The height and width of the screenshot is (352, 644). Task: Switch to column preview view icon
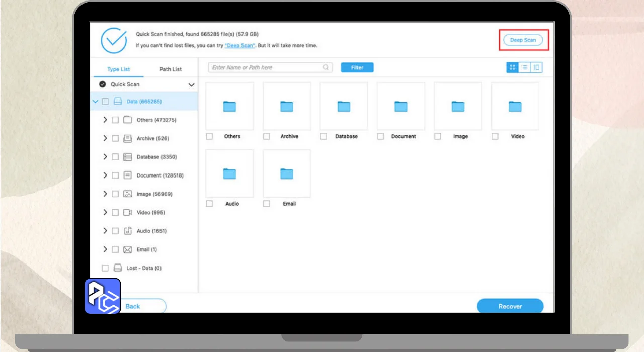coord(537,68)
